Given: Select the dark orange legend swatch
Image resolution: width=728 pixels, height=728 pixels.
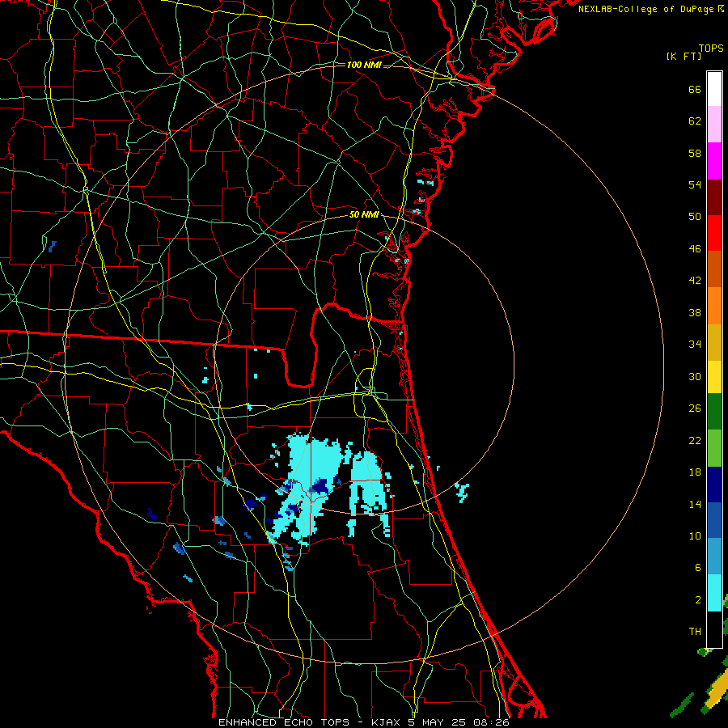Looking at the screenshot, I should (x=714, y=269).
